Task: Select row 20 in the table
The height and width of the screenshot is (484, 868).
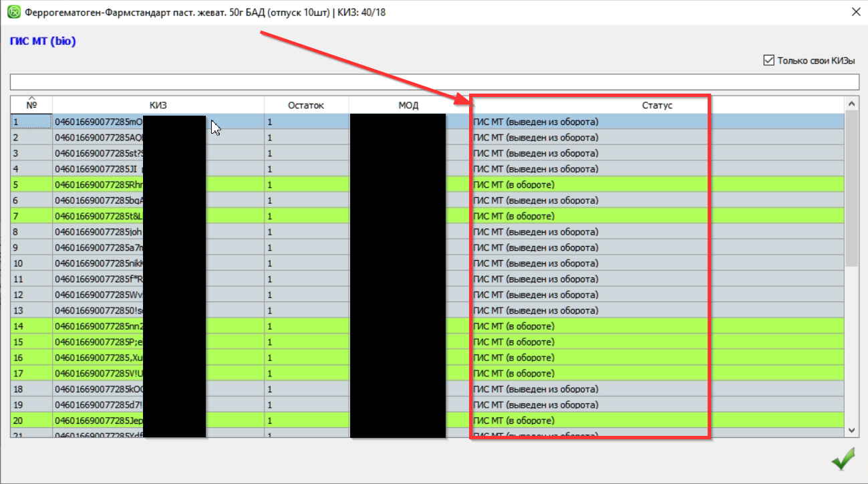Action: [x=31, y=420]
